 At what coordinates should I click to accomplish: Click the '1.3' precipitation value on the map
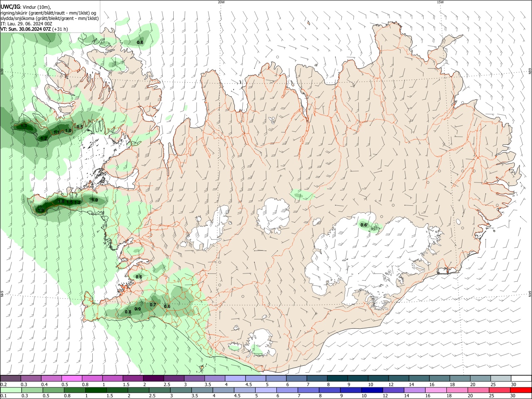(24, 126)
